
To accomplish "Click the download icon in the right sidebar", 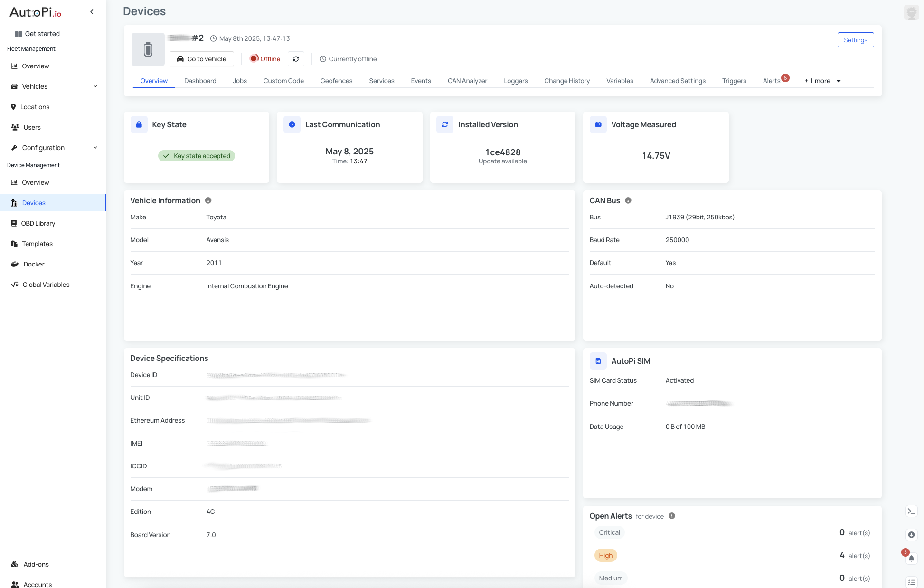I will 911,535.
